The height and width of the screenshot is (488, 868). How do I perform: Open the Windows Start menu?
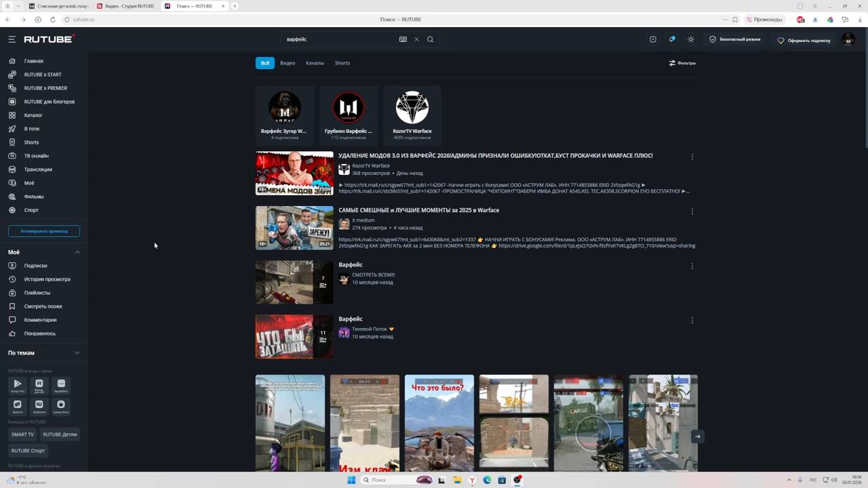pyautogui.click(x=351, y=480)
